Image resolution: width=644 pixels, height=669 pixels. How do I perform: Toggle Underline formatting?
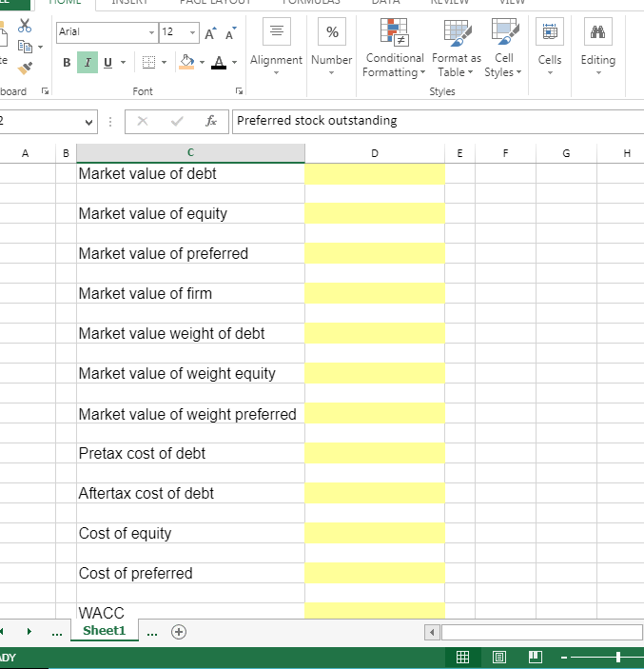coord(107,63)
